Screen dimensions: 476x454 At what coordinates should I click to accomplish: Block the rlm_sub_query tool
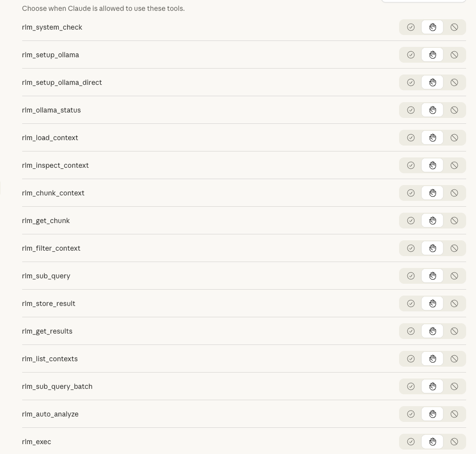[x=454, y=276]
